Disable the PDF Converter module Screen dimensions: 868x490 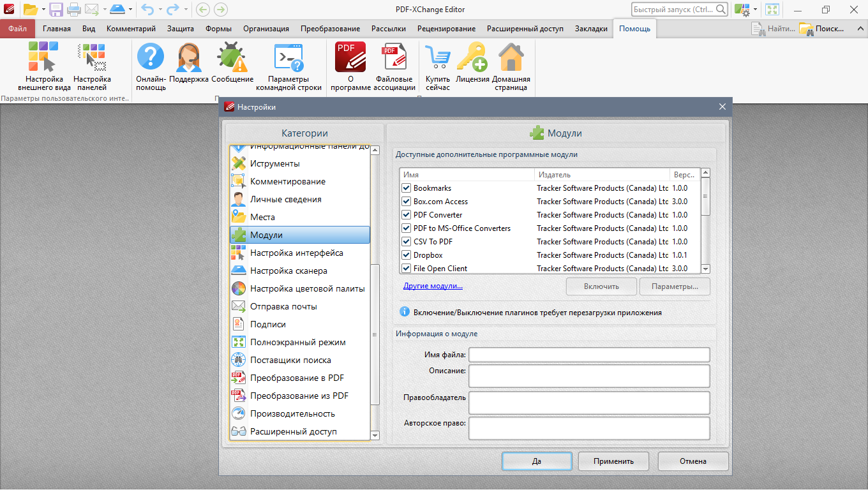(406, 215)
